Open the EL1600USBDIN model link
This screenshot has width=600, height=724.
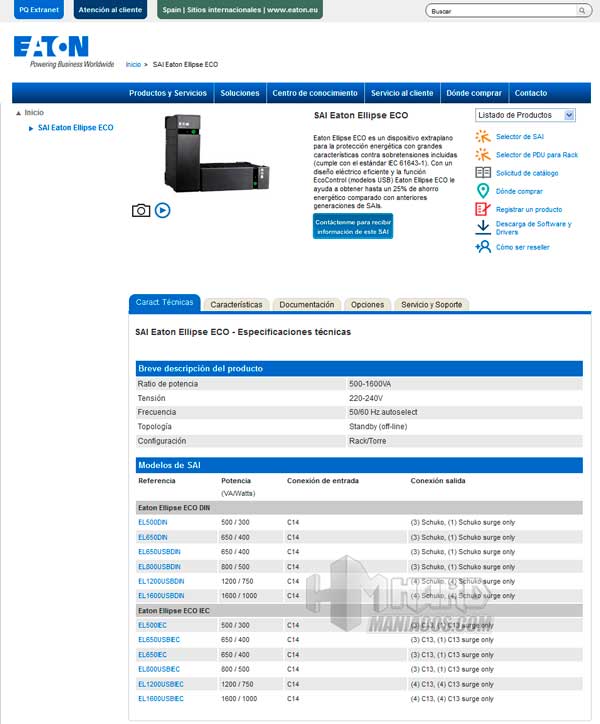[x=161, y=596]
